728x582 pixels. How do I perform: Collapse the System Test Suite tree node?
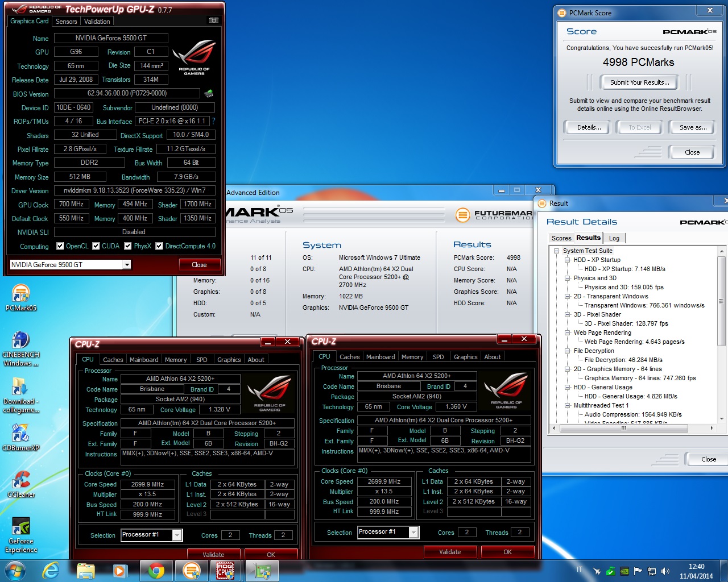coord(556,251)
